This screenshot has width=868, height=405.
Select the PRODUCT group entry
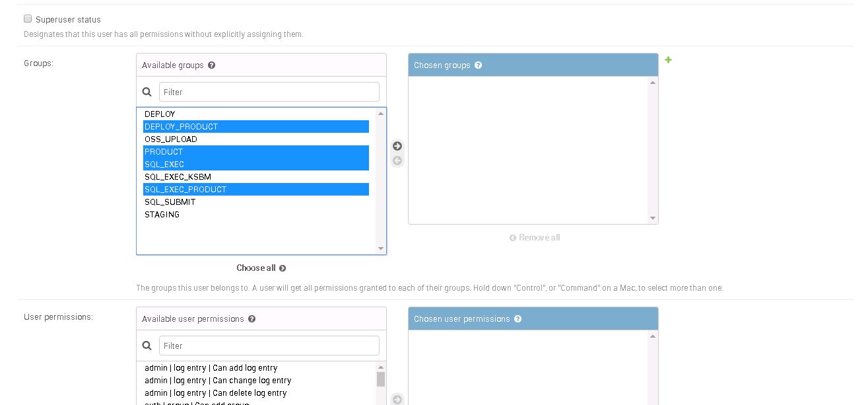[256, 152]
